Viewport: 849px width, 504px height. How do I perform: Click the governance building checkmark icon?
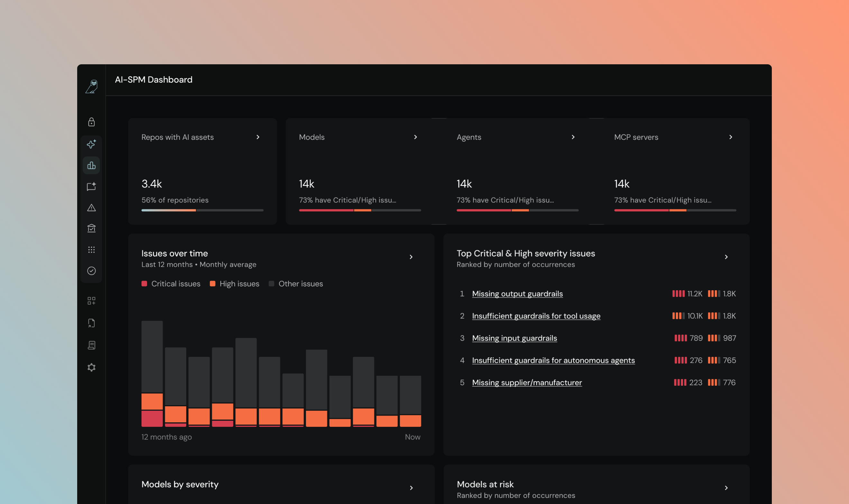point(91,228)
